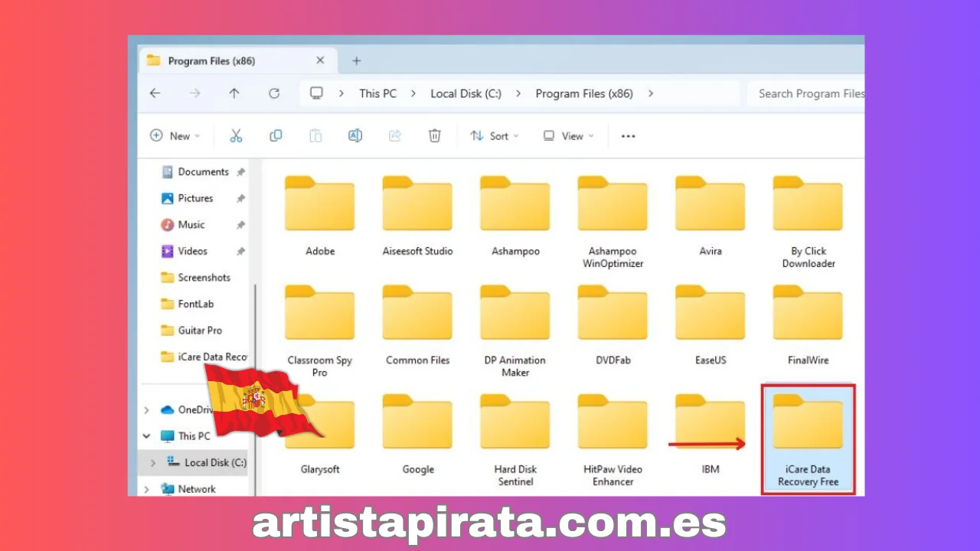The width and height of the screenshot is (980, 551).
Task: Open the DVDFab folder
Action: click(x=612, y=325)
